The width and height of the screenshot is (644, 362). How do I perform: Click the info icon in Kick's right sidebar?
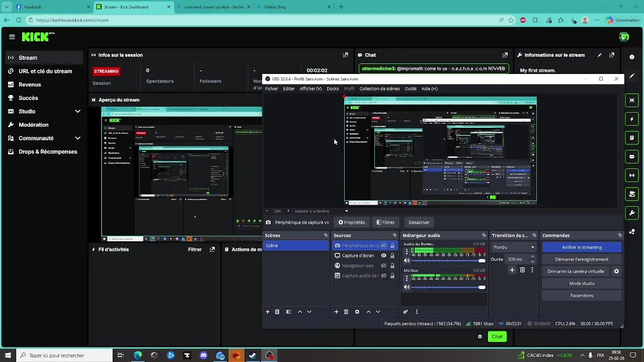pyautogui.click(x=632, y=57)
